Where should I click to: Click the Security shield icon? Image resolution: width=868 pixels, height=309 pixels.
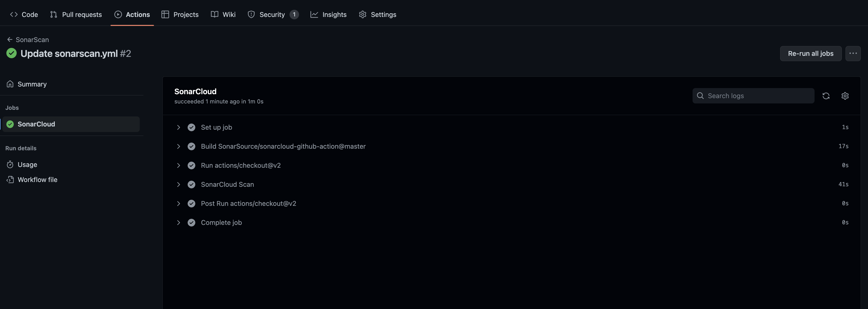[x=251, y=15]
